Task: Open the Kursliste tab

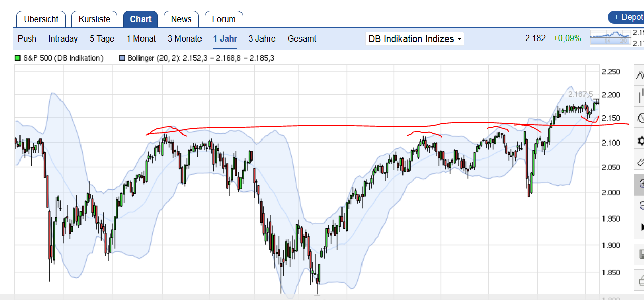Action: [x=94, y=19]
